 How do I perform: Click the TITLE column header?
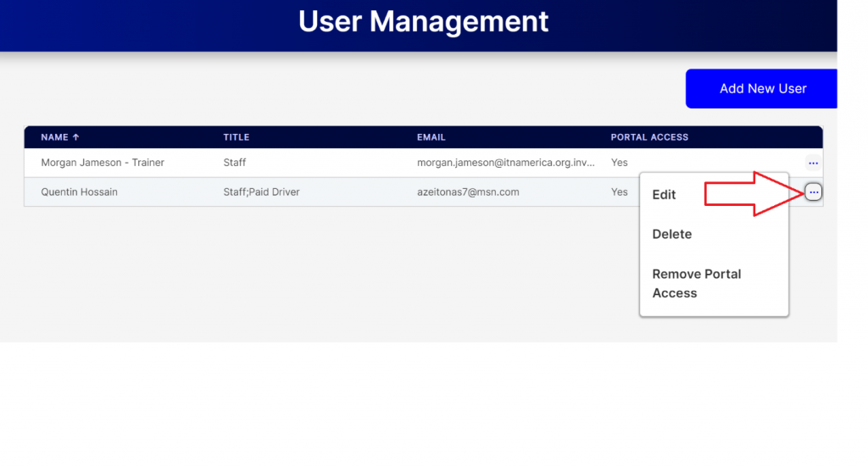tap(236, 137)
